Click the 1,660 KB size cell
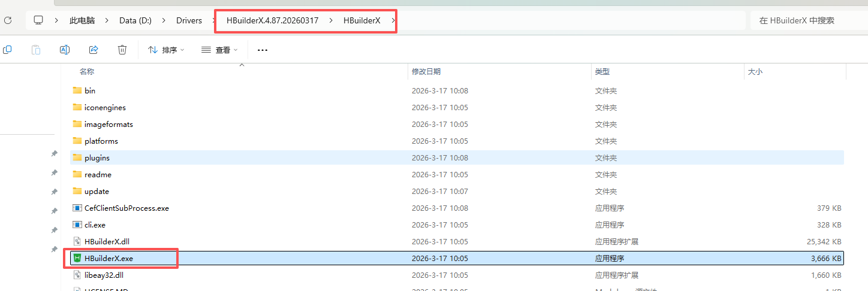This screenshot has height=291, width=868. (826, 275)
